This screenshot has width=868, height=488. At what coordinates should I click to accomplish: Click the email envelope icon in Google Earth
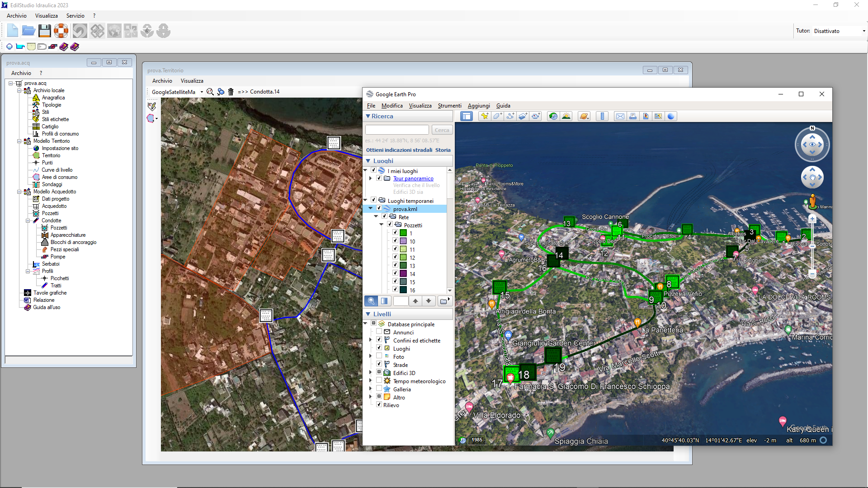[620, 116]
